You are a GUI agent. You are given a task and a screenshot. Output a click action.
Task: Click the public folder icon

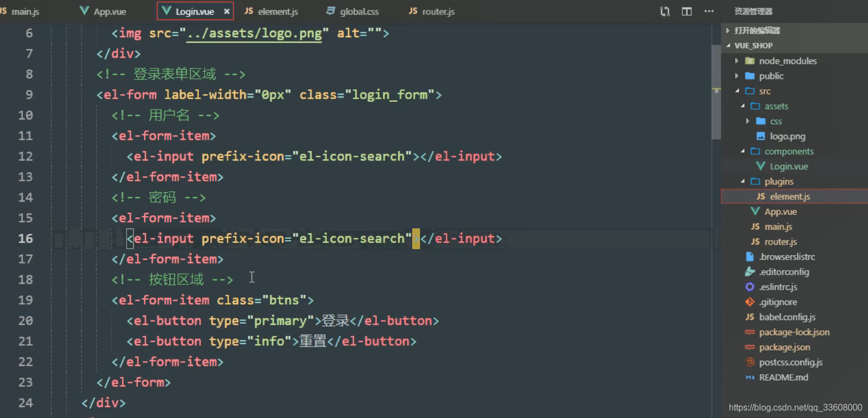[750, 76]
